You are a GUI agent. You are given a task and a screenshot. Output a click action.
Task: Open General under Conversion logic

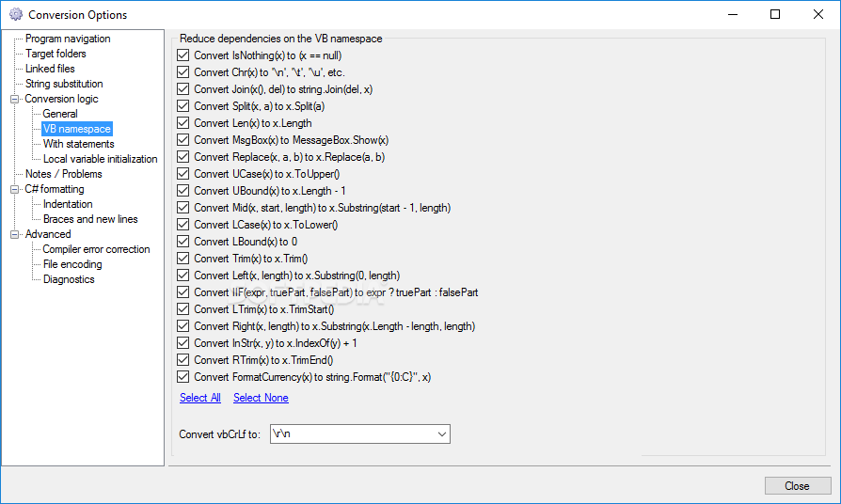pos(60,114)
